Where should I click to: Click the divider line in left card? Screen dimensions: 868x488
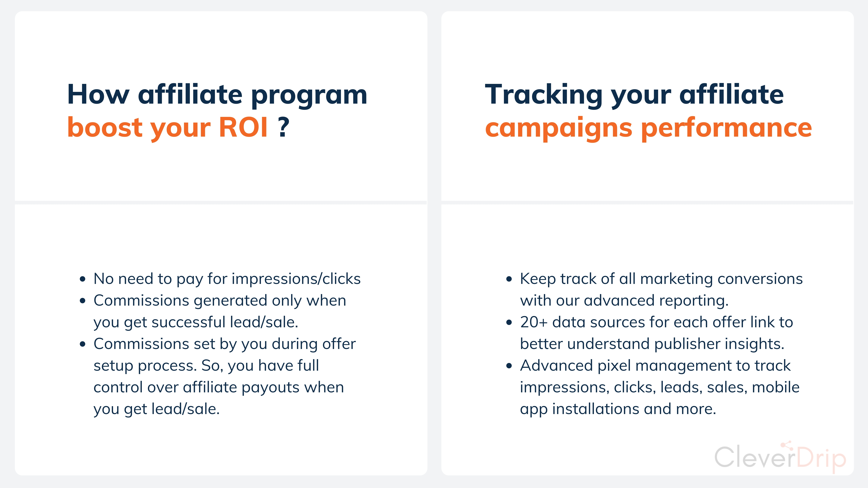[221, 202]
